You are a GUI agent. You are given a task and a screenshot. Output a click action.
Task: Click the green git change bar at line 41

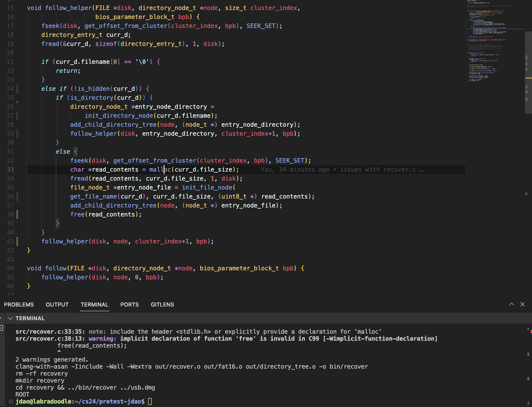tap(17, 241)
